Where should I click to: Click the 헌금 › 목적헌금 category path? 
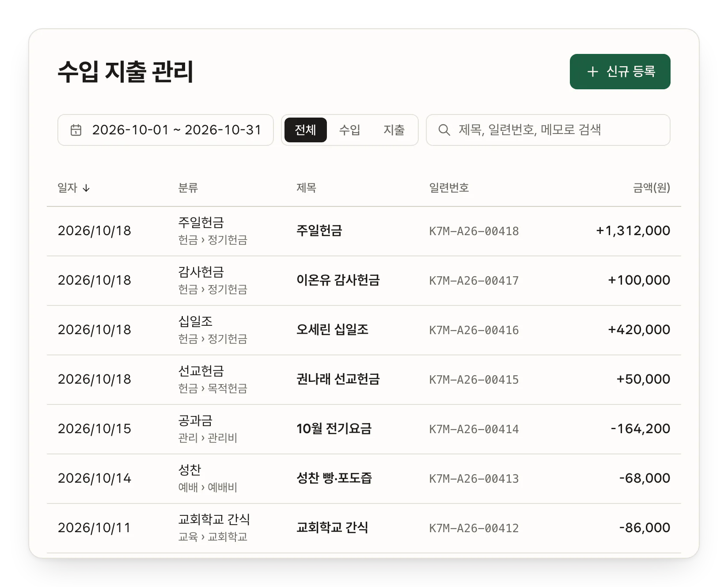[x=212, y=389]
